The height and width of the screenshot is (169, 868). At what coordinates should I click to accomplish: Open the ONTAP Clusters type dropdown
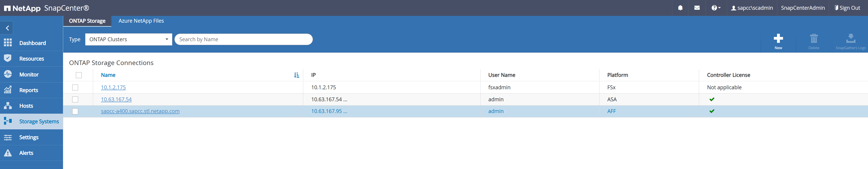[x=128, y=39]
